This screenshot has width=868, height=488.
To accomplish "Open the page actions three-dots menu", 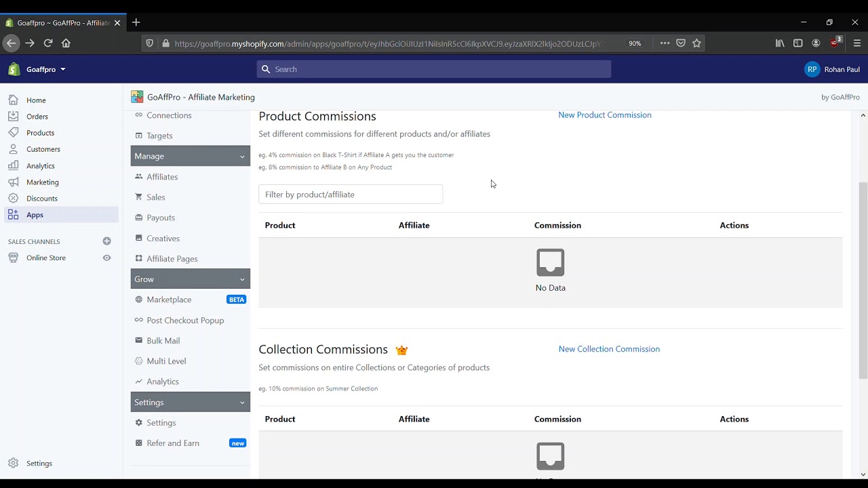I will 665,43.
